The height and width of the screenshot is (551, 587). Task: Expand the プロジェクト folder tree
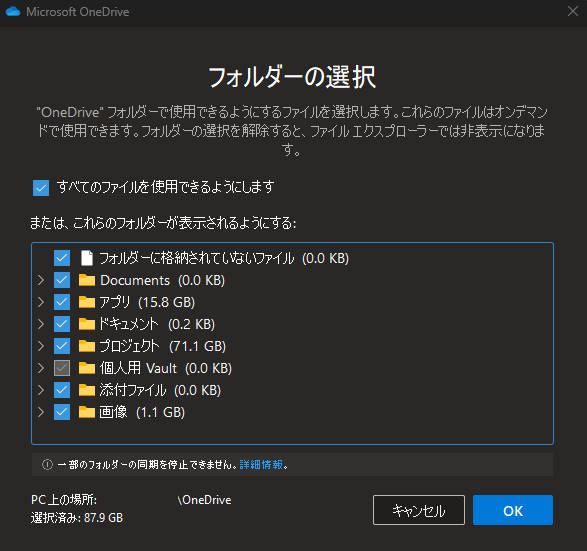tap(41, 346)
